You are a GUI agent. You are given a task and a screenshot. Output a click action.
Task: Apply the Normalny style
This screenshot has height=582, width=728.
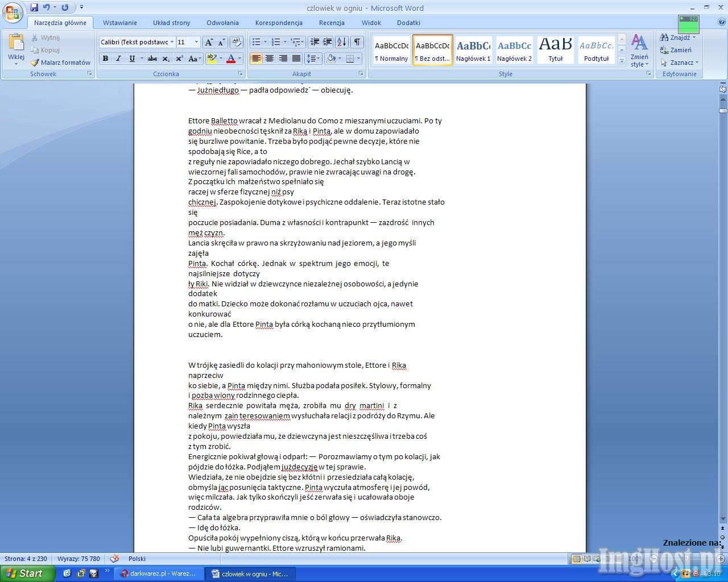[x=391, y=50]
